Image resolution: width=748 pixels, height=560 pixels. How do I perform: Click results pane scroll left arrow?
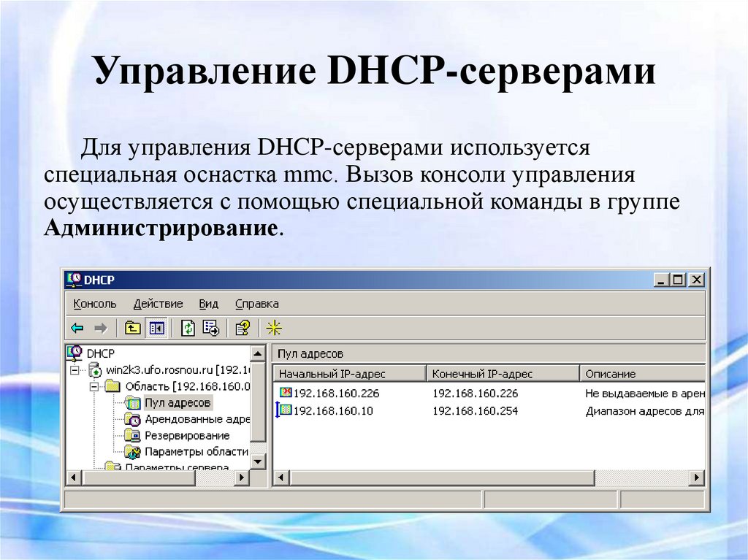(x=281, y=477)
